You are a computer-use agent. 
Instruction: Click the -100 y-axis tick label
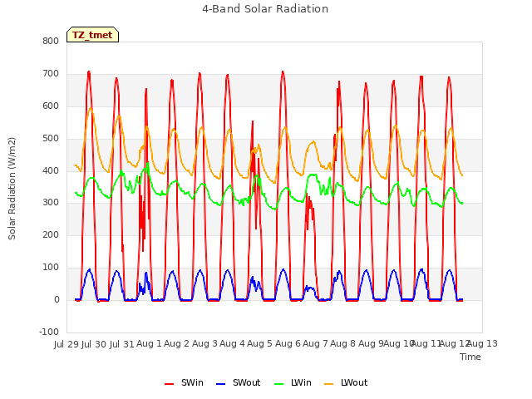pos(49,332)
